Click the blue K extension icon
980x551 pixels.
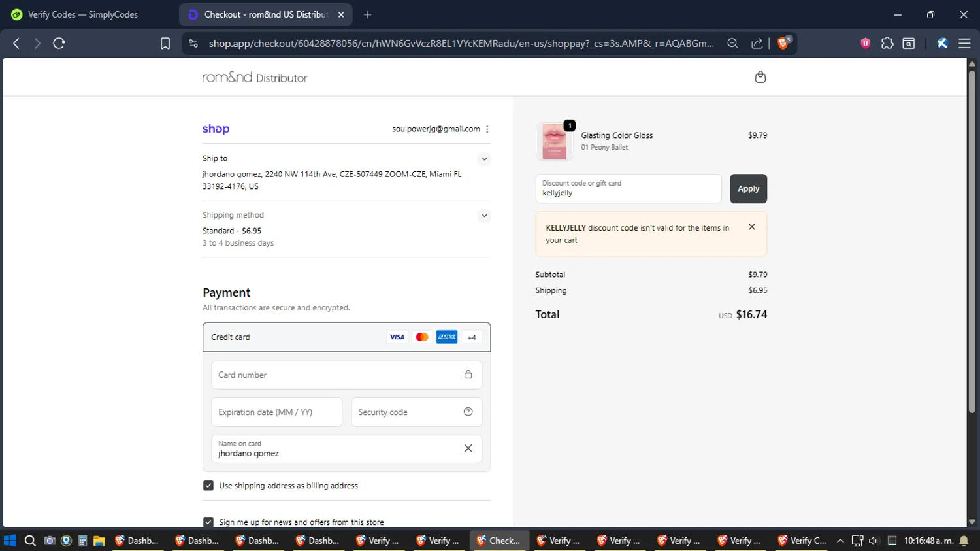[942, 43]
